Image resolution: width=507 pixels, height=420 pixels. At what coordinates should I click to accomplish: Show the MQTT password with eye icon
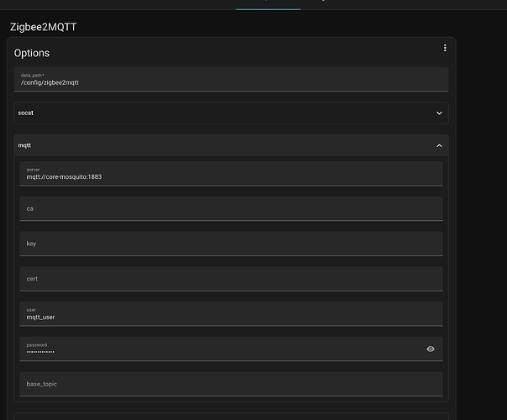(430, 349)
